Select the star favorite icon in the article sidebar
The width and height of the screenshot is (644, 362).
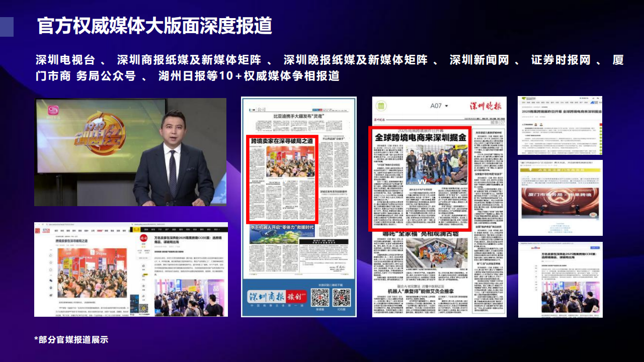(x=51, y=262)
